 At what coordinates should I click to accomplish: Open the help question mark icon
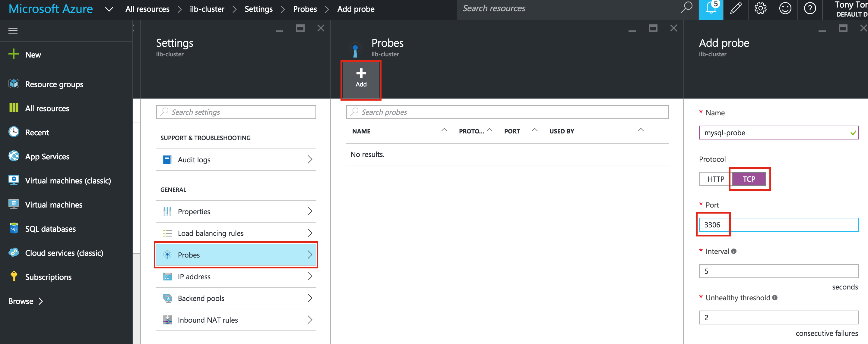coord(810,8)
